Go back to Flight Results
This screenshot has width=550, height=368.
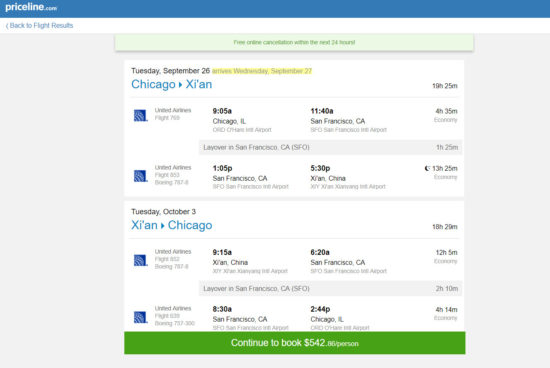(39, 25)
